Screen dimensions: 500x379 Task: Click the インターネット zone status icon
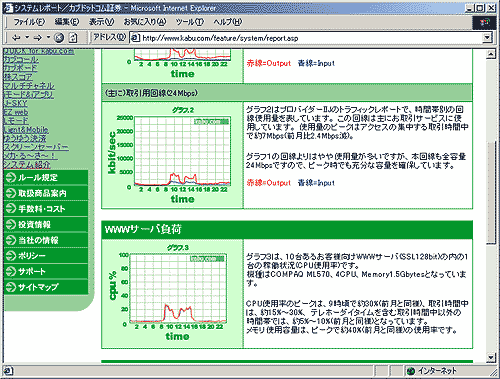point(411,371)
